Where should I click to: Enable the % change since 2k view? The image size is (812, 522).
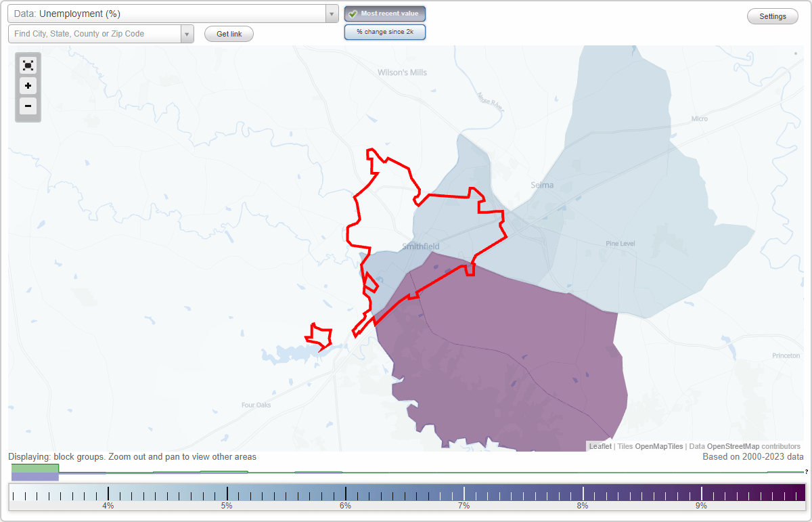tap(384, 31)
